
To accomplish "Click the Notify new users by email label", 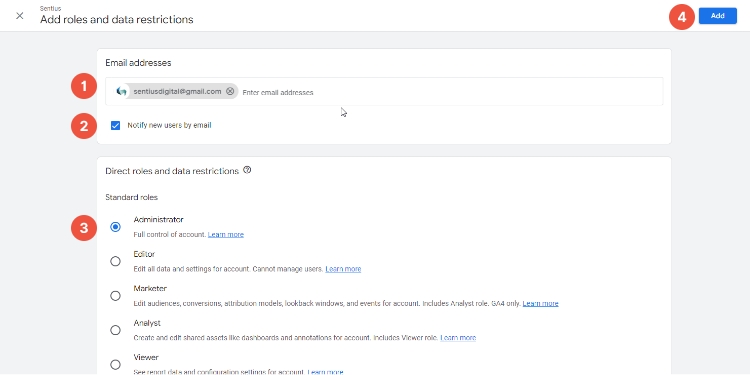I will click(169, 125).
